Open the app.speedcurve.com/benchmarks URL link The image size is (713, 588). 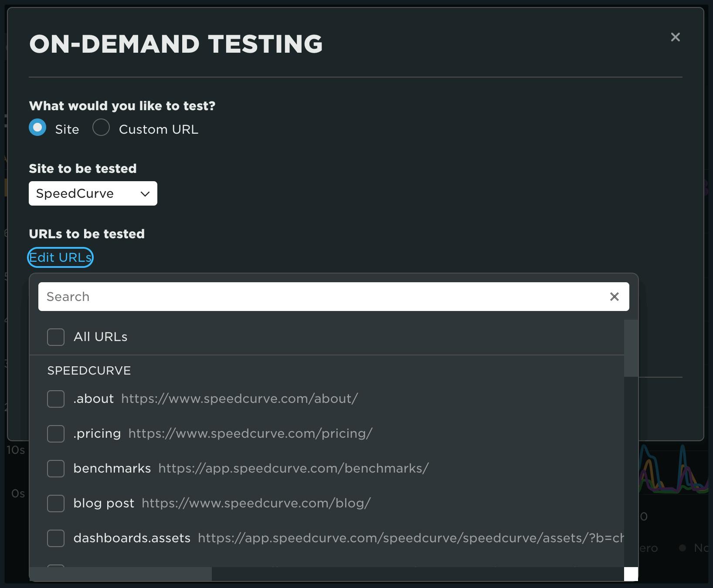coord(294,469)
